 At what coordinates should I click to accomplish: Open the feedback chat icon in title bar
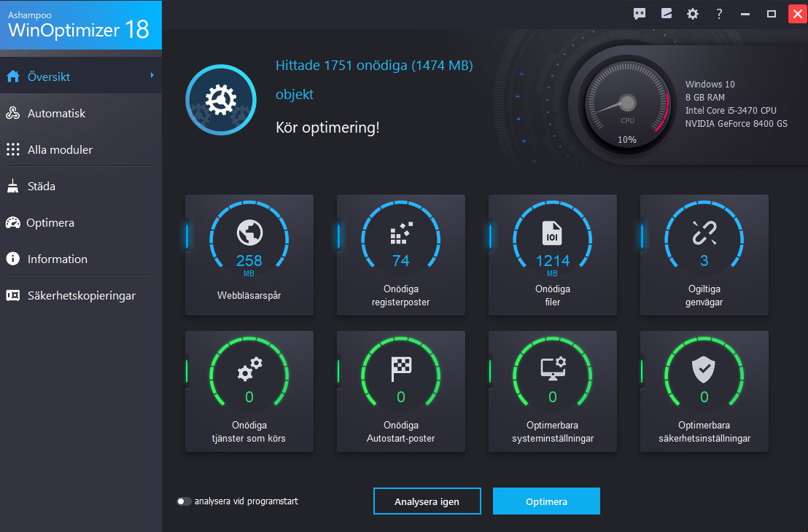(x=640, y=14)
